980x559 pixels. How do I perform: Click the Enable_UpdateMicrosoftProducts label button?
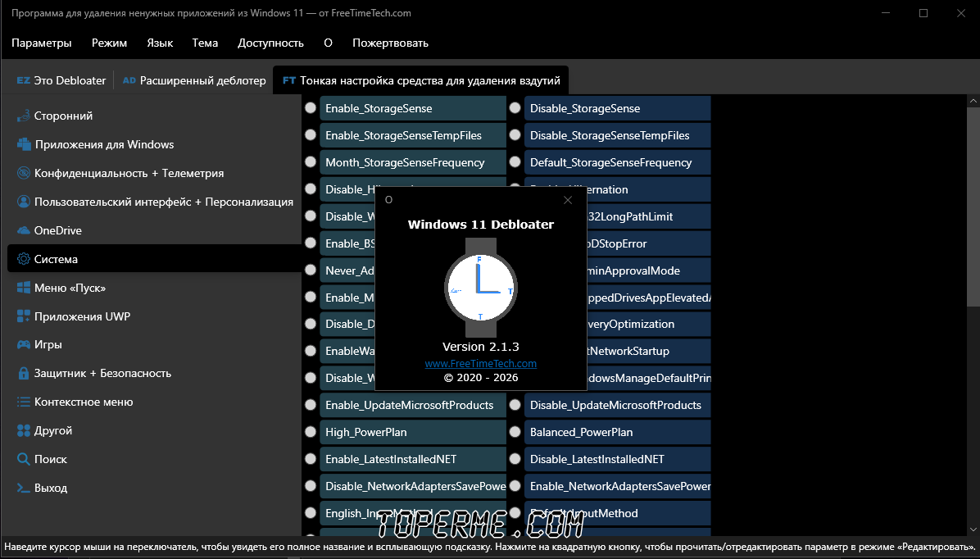413,405
